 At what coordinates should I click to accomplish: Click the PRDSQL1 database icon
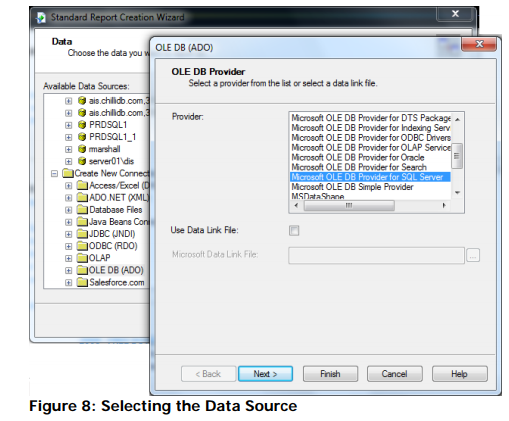pyautogui.click(x=82, y=125)
